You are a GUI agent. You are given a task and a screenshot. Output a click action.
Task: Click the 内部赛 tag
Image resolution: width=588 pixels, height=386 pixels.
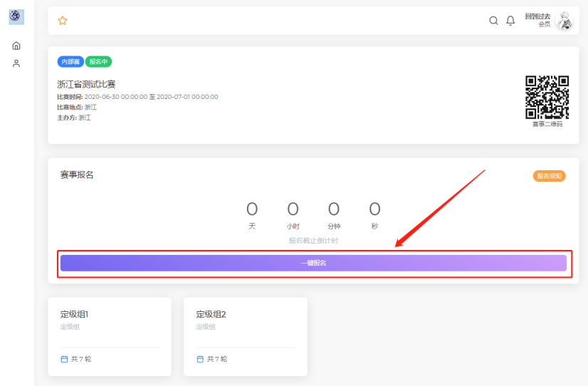point(70,62)
